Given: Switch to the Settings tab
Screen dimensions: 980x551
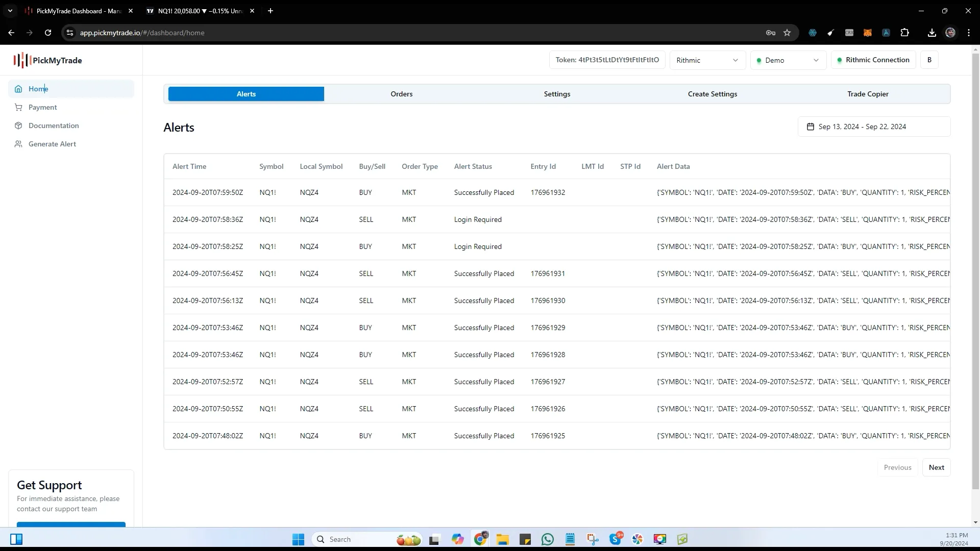Looking at the screenshot, I should tap(557, 93).
